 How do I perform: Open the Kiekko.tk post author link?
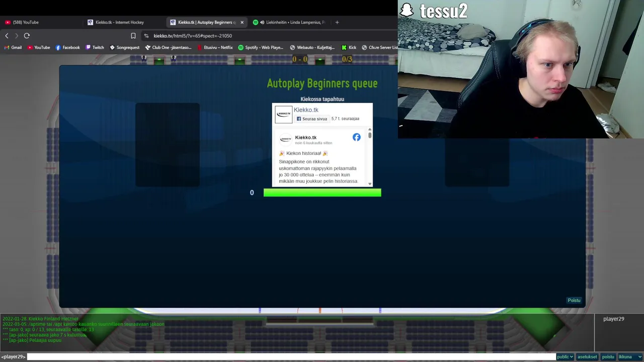305,137
